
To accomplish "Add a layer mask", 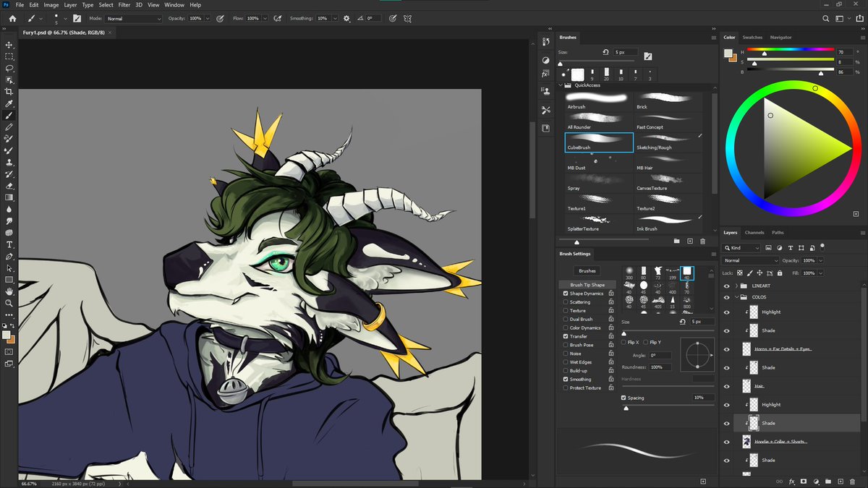I will (804, 481).
